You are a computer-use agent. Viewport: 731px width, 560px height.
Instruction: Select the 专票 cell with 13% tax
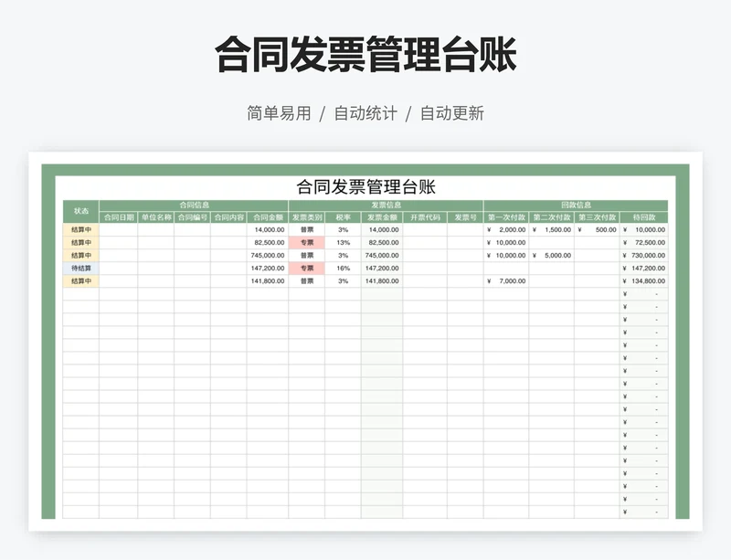[x=307, y=242]
